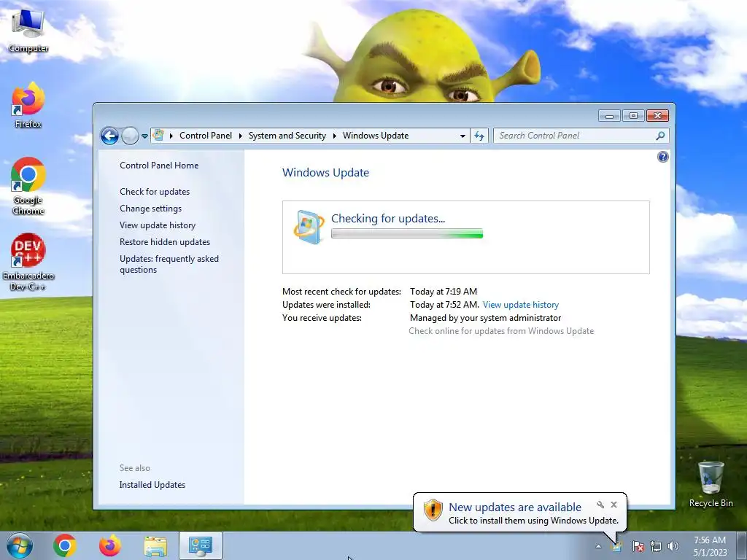Open Control Panel Home link

[159, 166]
